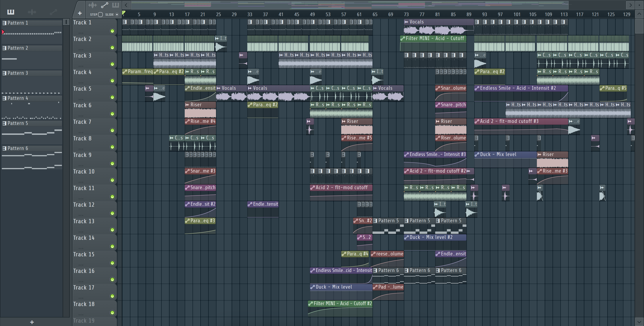Click the Pattern 5 piano icon in picker
Image resolution: width=644 pixels, height=326 pixels.
pyautogui.click(x=4, y=123)
